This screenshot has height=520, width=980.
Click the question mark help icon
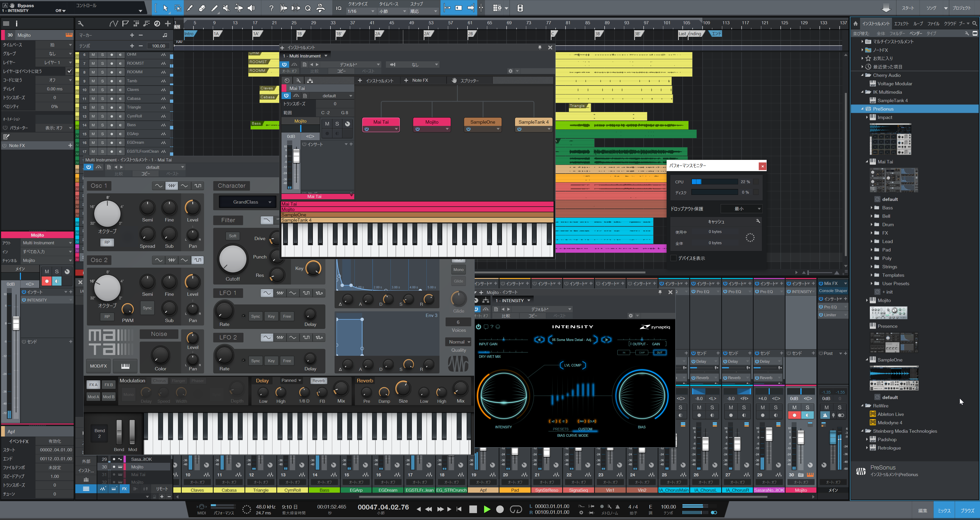tap(271, 8)
